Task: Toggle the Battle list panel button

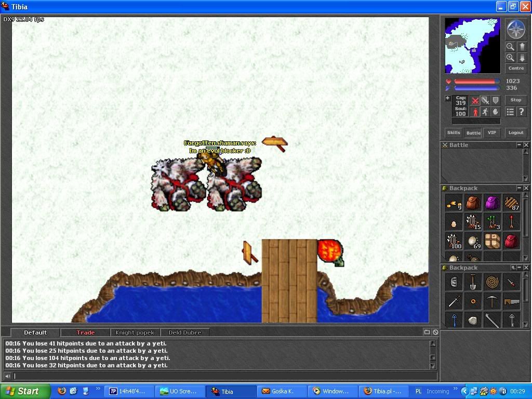Action: 473,132
